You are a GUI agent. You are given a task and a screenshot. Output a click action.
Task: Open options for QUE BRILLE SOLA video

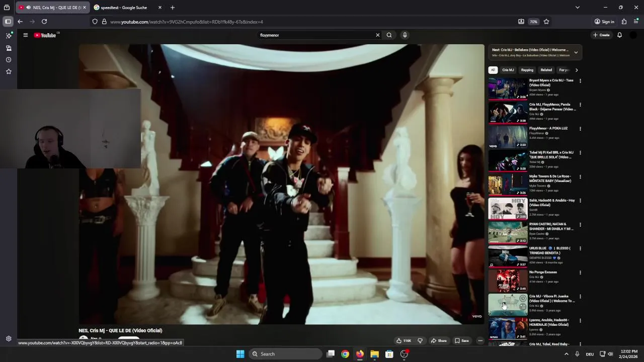click(x=580, y=153)
